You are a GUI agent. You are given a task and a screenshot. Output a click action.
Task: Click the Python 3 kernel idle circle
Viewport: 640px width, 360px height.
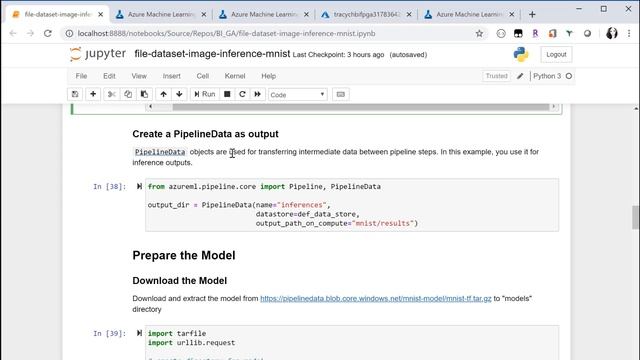pyautogui.click(x=569, y=76)
